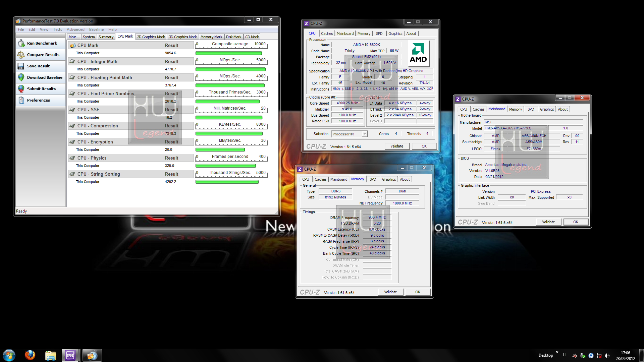
Task: Click the 8192 MBytes memory size value
Action: tap(335, 197)
